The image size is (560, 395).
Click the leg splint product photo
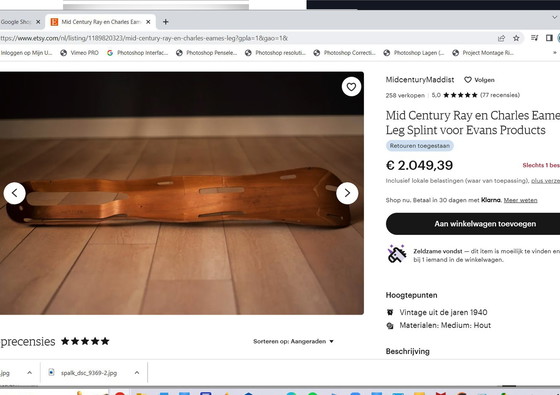click(182, 193)
